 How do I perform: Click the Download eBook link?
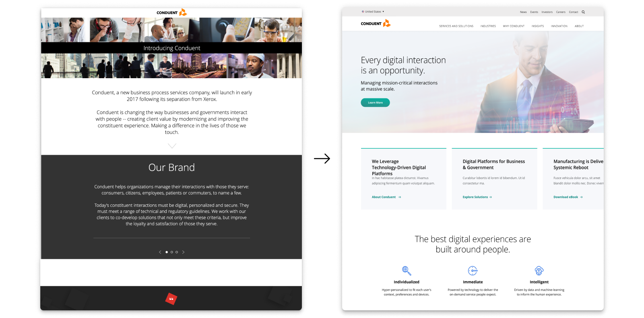566,197
